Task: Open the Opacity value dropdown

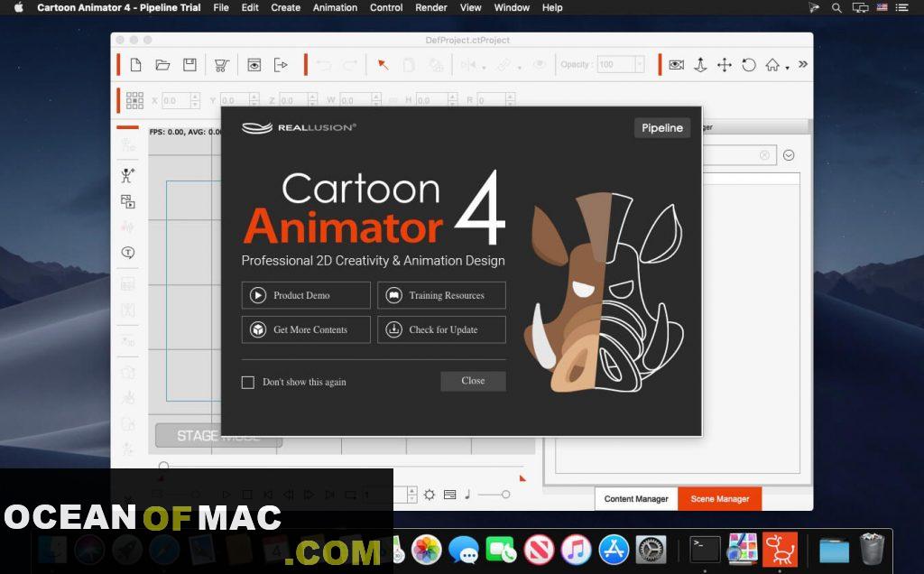Action: point(640,64)
